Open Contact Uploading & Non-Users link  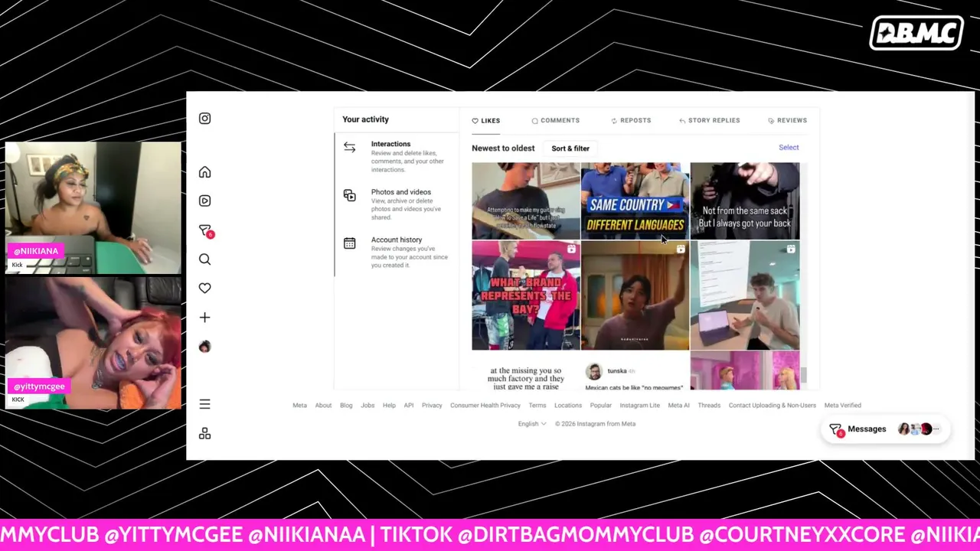(773, 406)
